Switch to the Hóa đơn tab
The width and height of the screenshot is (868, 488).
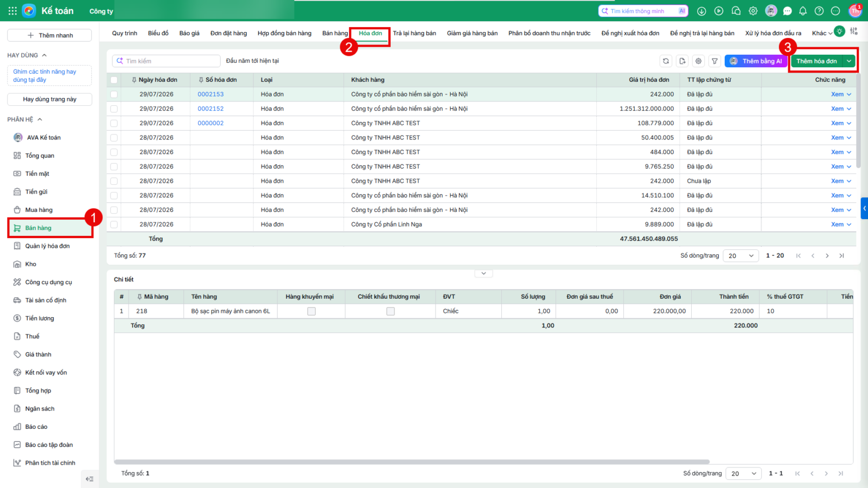click(x=371, y=33)
